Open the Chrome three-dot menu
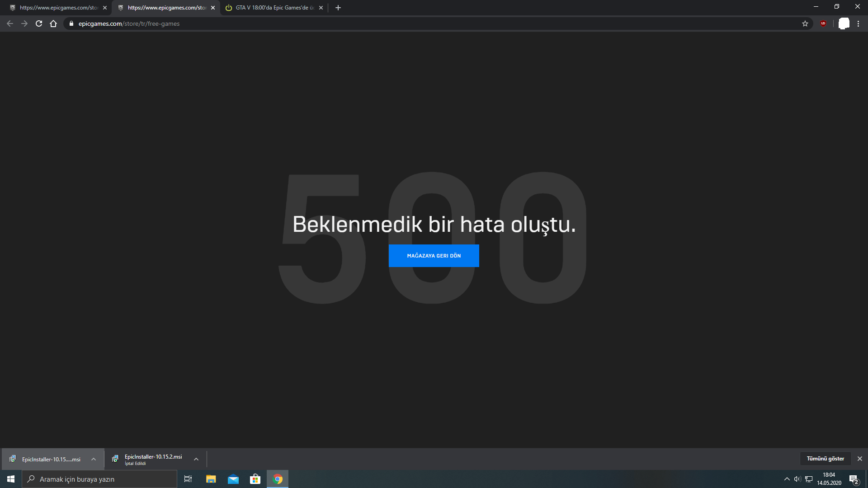 (859, 23)
